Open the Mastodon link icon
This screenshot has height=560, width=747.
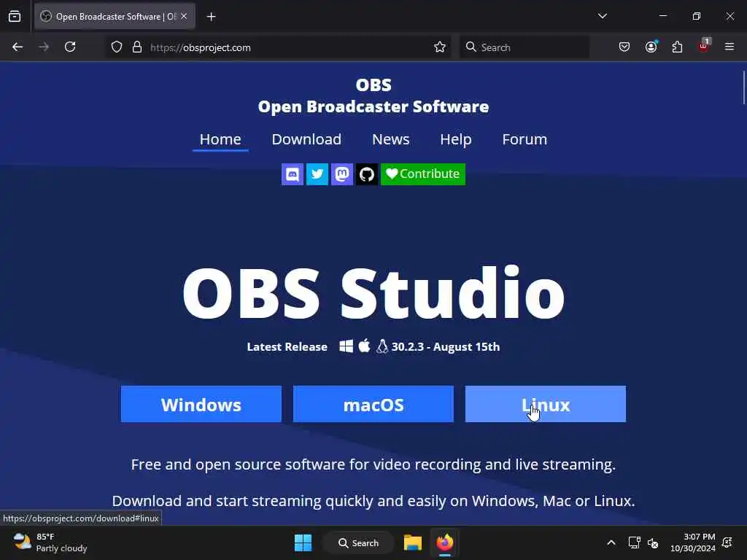click(x=341, y=174)
